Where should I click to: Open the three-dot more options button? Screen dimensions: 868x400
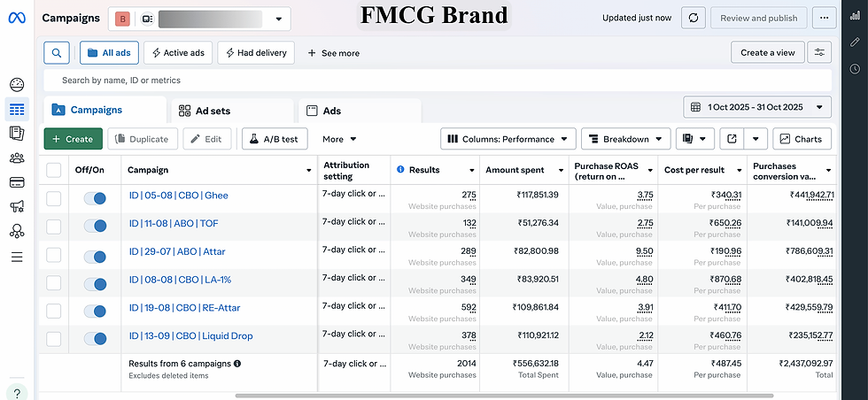[825, 19]
